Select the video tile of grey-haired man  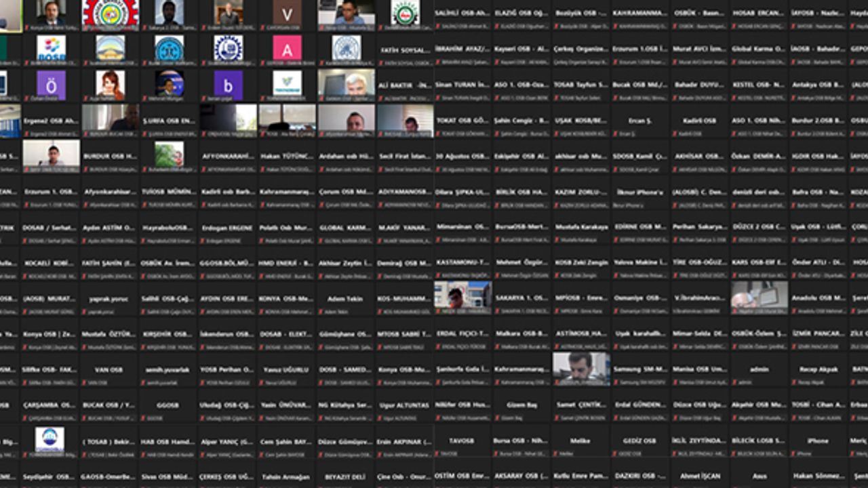click(x=346, y=85)
